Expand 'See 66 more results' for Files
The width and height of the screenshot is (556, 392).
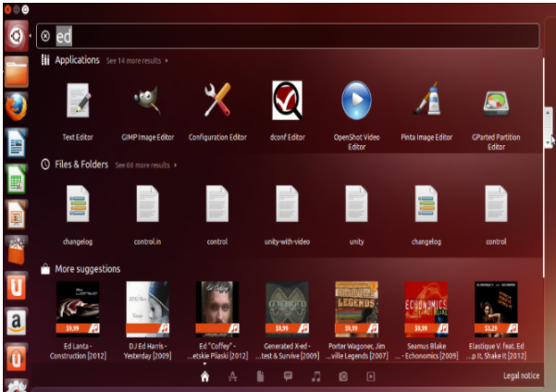coord(146,165)
